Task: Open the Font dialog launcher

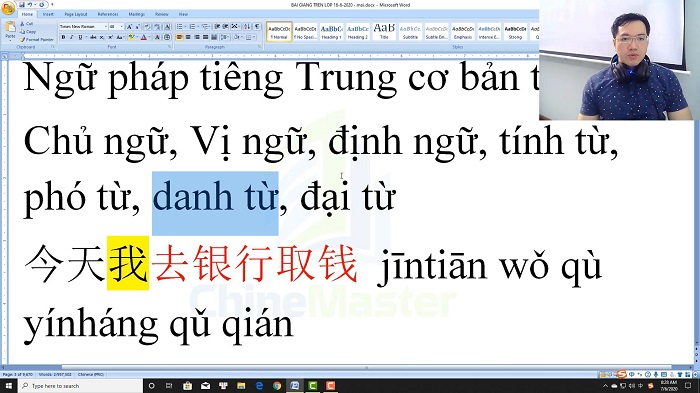Action: point(170,46)
